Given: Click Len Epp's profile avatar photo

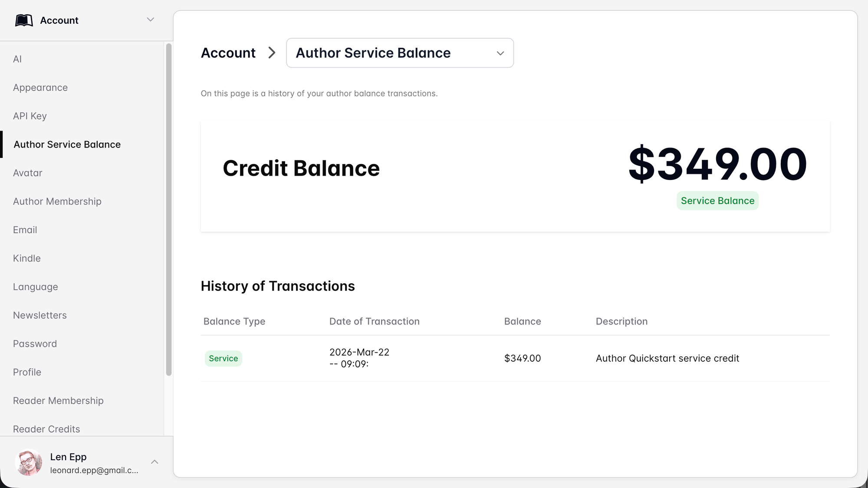Looking at the screenshot, I should pyautogui.click(x=29, y=462).
